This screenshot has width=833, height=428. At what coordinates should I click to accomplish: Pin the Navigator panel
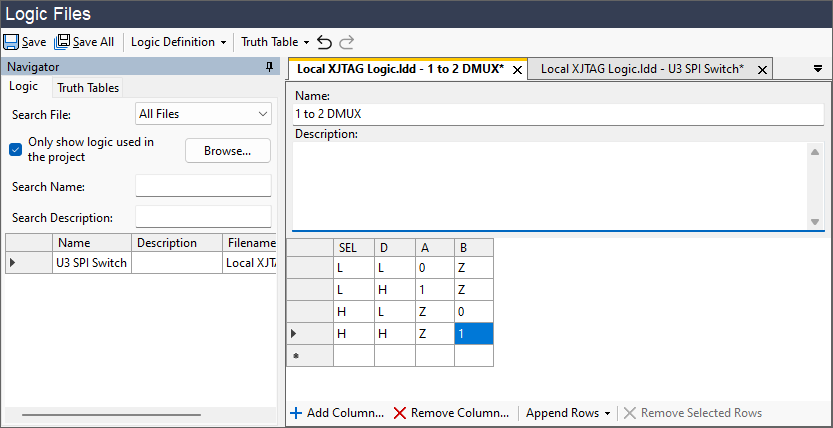point(269,67)
